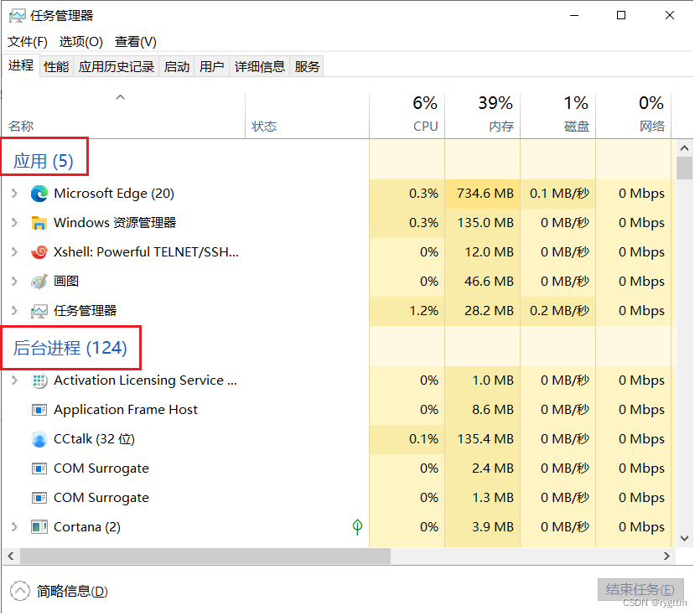Click the 734.6 MB memory cell for Edge
The height and width of the screenshot is (616, 700).
point(483,194)
